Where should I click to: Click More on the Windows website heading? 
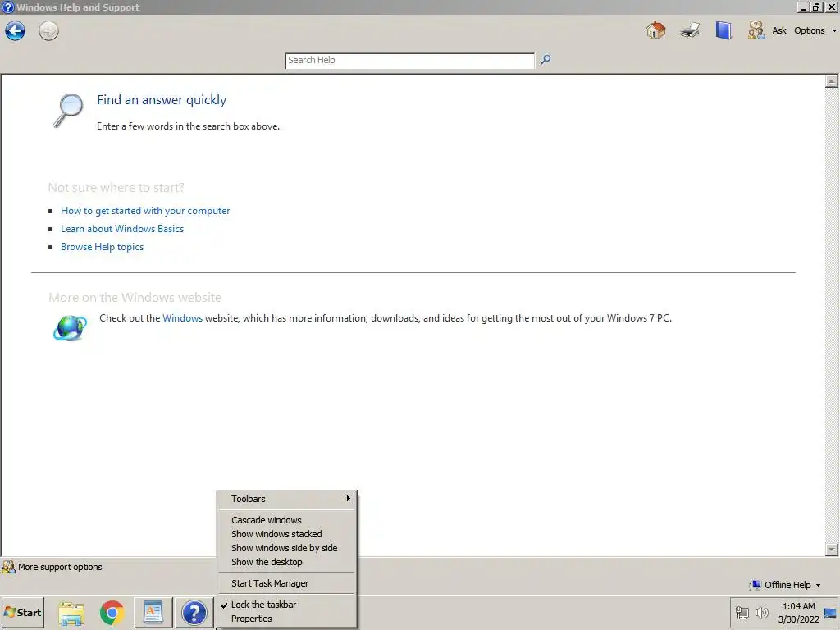click(135, 297)
